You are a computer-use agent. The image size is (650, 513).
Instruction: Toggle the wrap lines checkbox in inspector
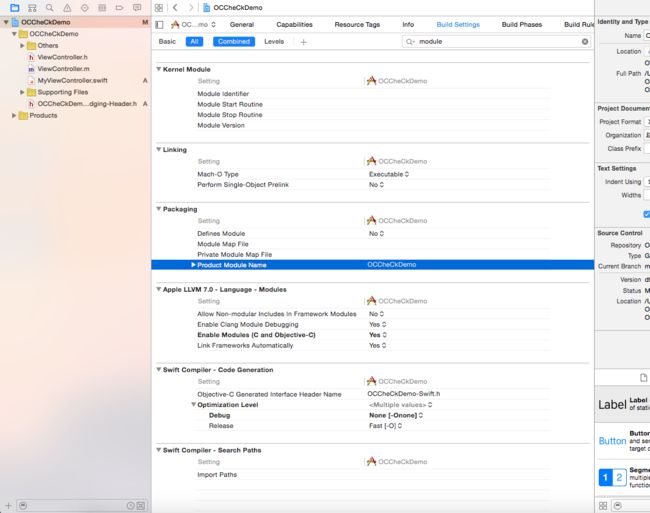pyautogui.click(x=647, y=214)
